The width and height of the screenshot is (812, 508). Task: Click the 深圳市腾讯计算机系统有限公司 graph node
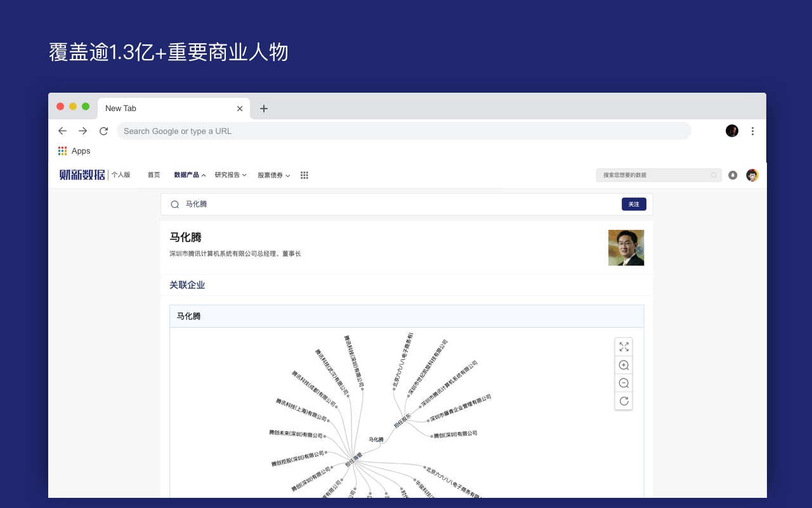[449, 384]
